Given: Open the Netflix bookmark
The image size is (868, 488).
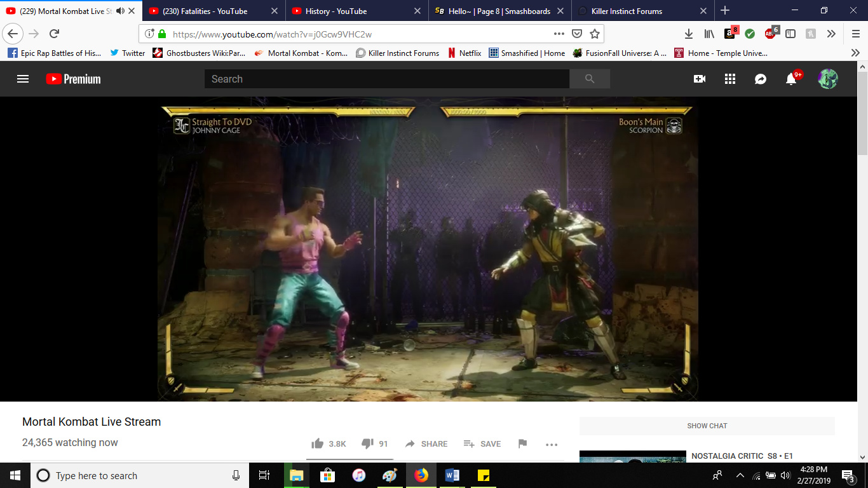Looking at the screenshot, I should (x=464, y=53).
